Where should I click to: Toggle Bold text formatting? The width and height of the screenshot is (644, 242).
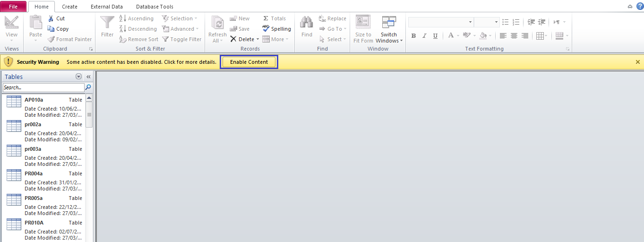click(413, 36)
